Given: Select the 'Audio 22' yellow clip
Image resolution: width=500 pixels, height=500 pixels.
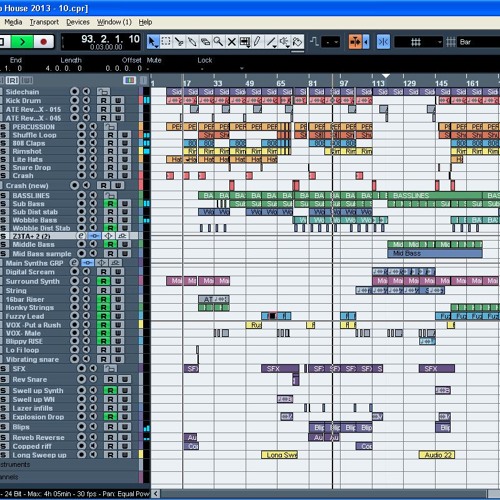Looking at the screenshot, I should click(437, 455).
